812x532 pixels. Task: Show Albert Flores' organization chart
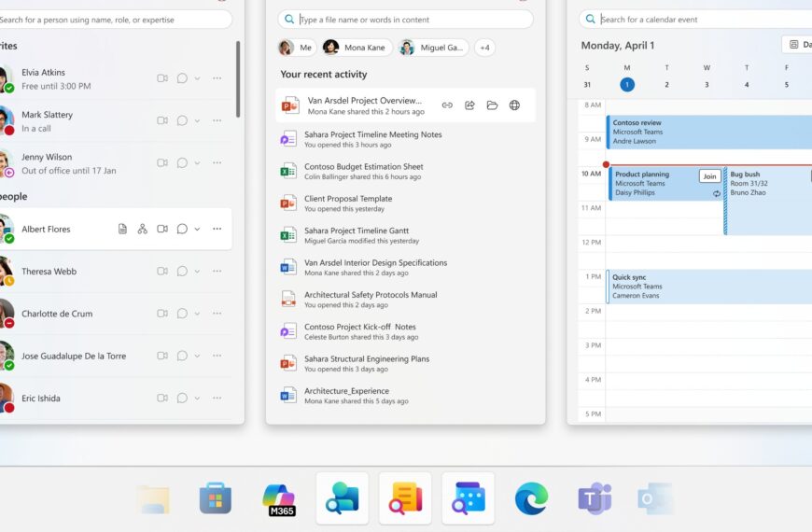[x=143, y=229]
